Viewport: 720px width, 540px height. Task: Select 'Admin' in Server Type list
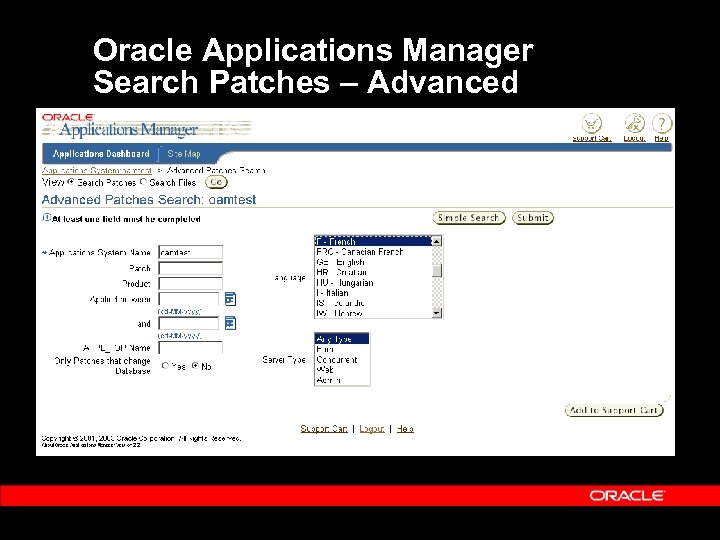click(x=342, y=380)
